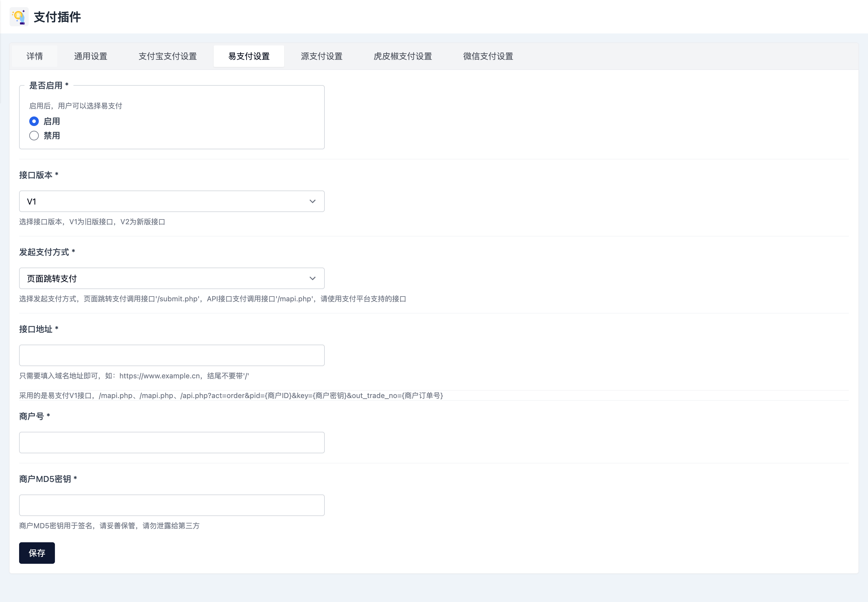Switch to the 通用设置 tab
868x602 pixels.
90,56
